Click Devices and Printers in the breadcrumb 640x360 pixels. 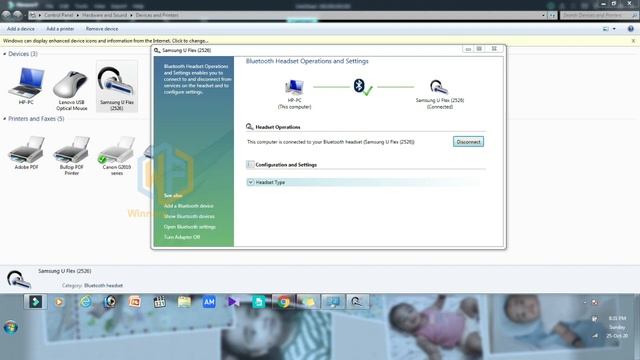click(157, 15)
